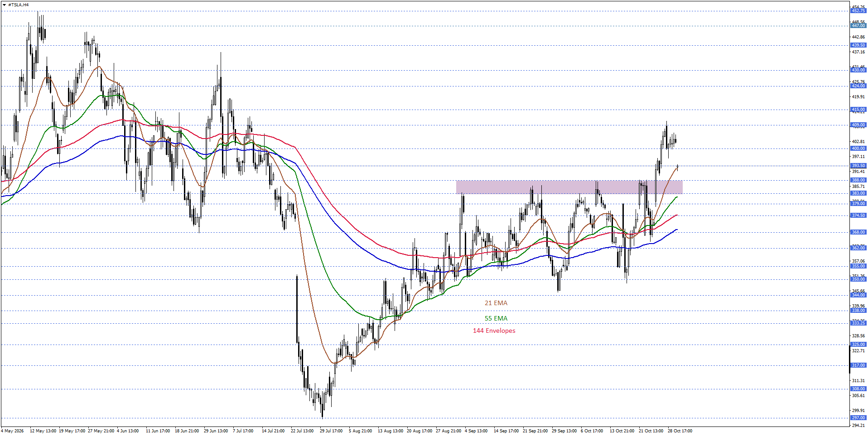868x436 pixels.
Task: Select the 344.00 price level tag
Action: pyautogui.click(x=858, y=295)
